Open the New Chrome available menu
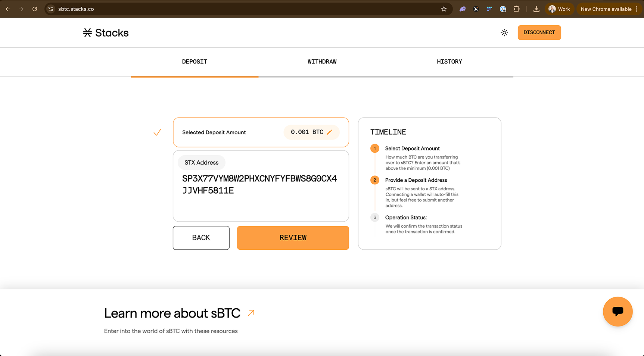Screen dimensions: 644x356 pyautogui.click(x=609, y=9)
